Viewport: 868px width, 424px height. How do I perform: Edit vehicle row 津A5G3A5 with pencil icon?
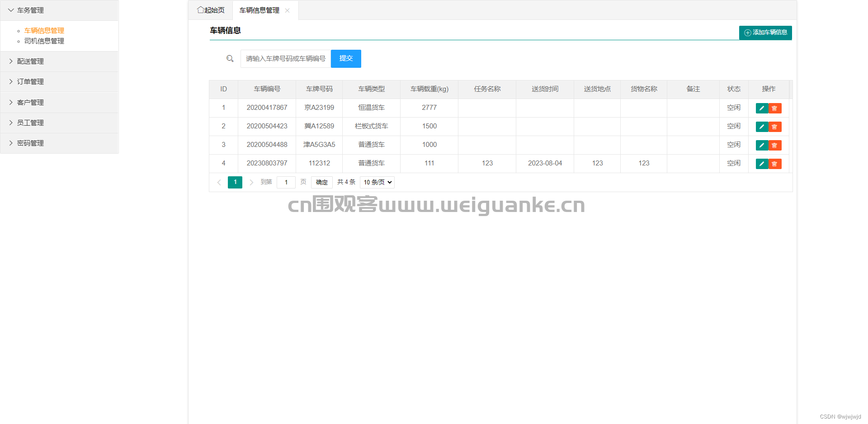(x=762, y=145)
